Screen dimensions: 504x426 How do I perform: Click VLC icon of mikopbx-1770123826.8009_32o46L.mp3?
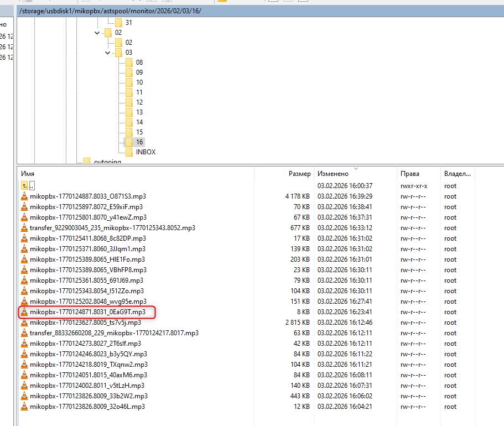tap(24, 407)
